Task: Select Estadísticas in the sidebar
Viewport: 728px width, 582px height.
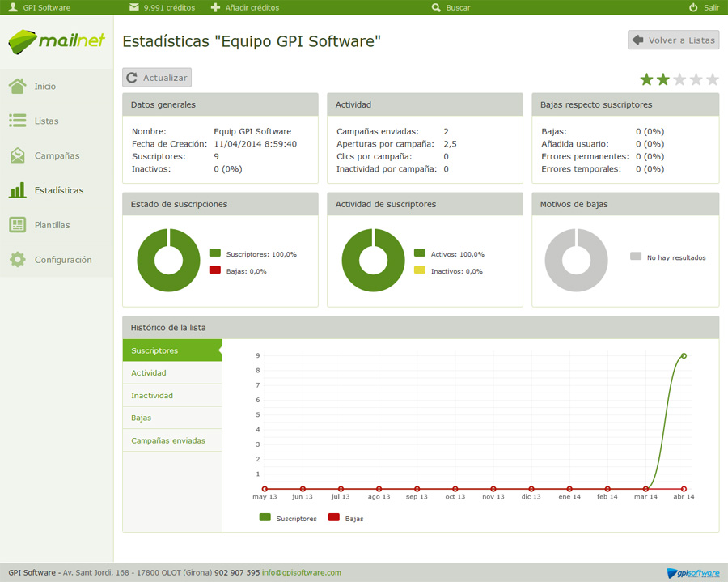Action: [x=59, y=190]
